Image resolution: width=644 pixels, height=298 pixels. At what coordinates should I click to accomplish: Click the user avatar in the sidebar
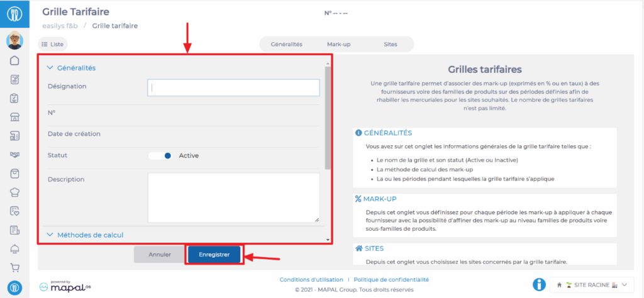[x=14, y=41]
